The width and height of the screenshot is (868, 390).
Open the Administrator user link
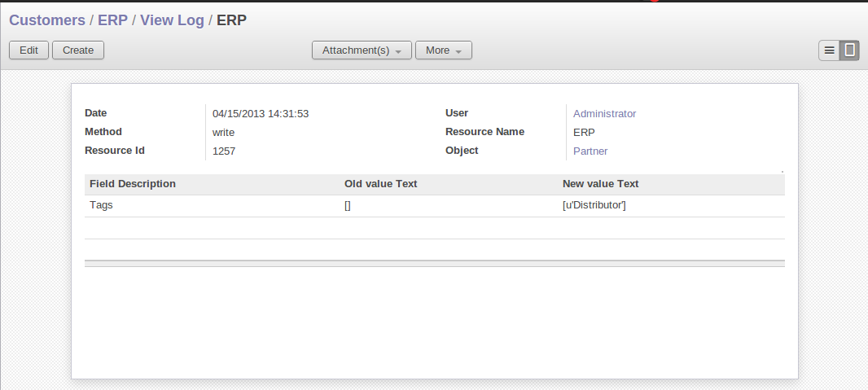604,114
